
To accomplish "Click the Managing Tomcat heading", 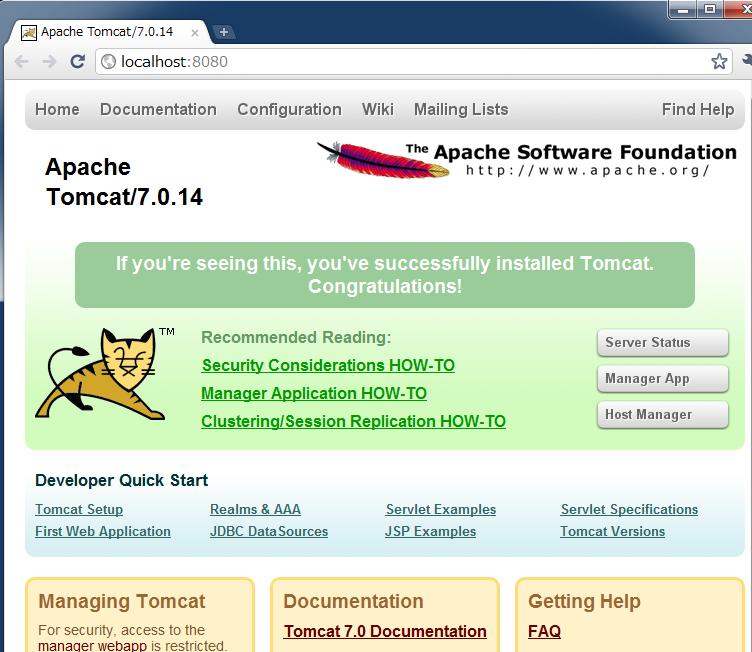I will tap(122, 601).
